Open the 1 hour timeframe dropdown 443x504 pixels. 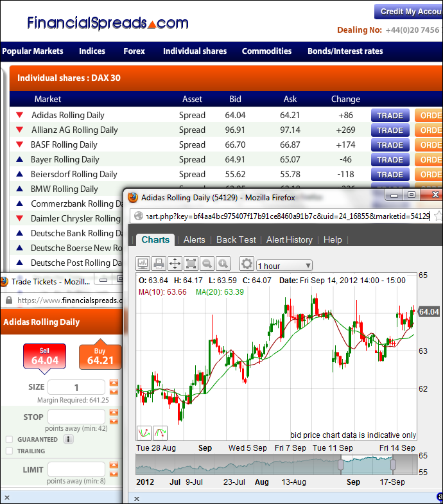point(284,266)
